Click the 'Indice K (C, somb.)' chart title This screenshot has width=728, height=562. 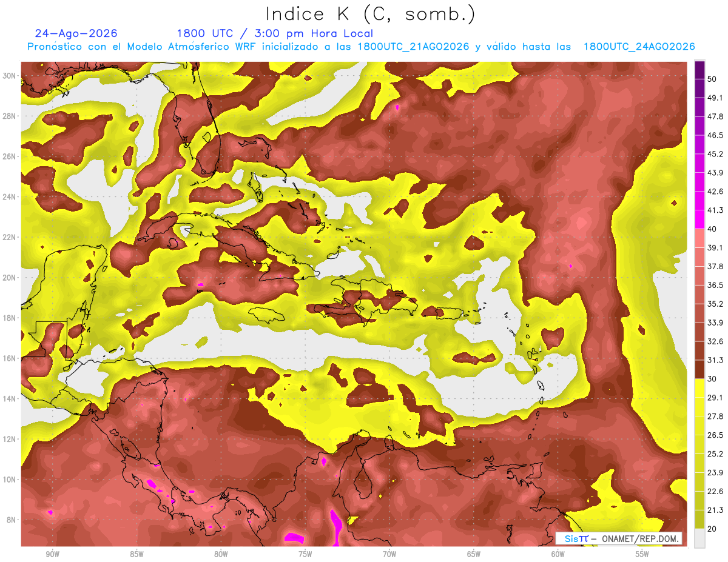370,14
